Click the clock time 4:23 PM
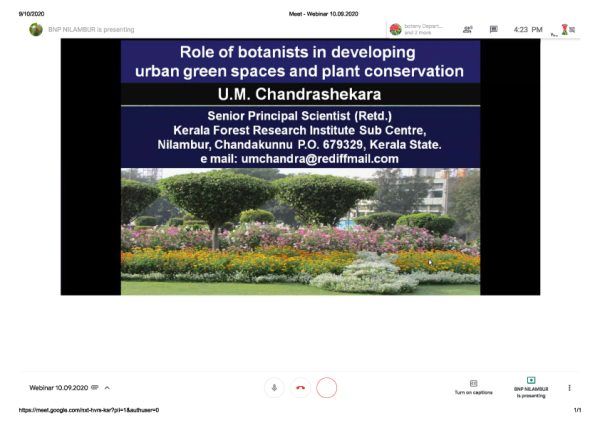 [529, 30]
